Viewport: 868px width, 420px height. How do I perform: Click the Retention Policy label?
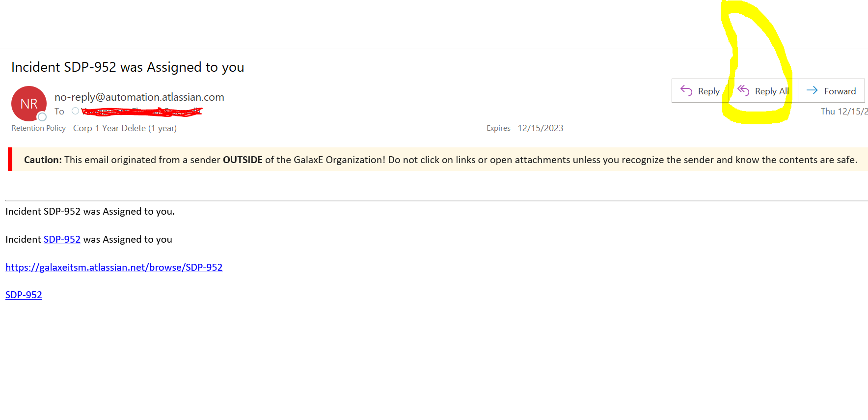[38, 128]
